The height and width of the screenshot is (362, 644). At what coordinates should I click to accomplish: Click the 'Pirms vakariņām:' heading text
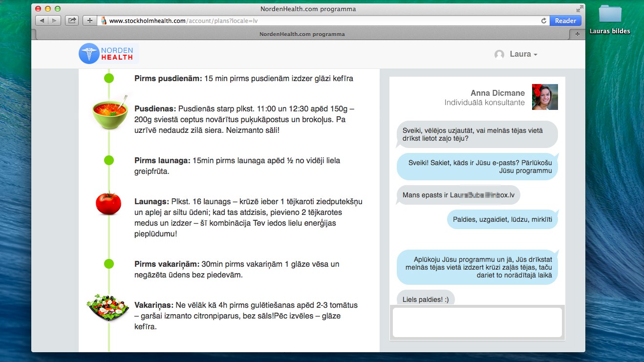[167, 264]
